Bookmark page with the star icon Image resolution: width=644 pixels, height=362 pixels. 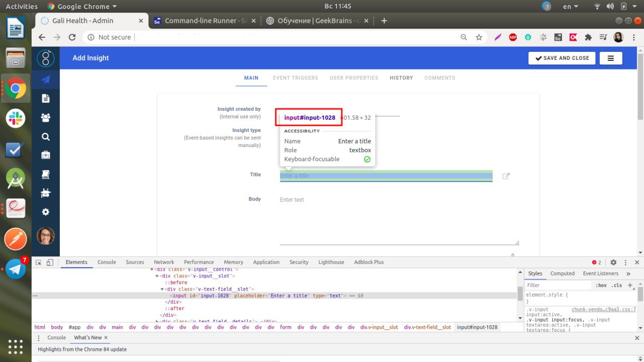pyautogui.click(x=479, y=37)
